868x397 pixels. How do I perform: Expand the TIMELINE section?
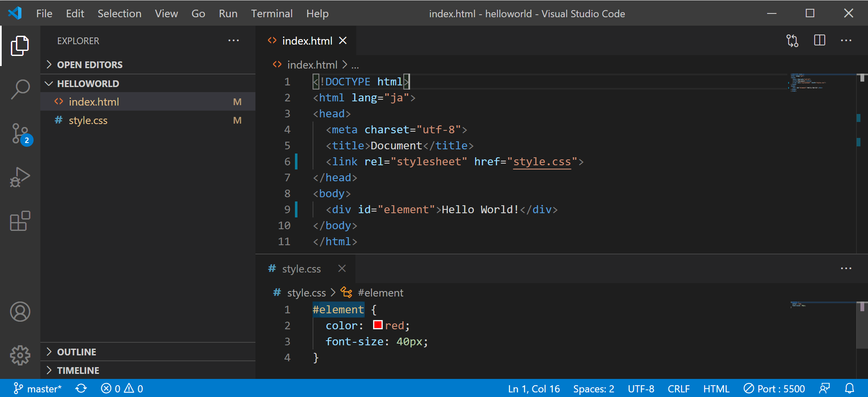click(49, 370)
